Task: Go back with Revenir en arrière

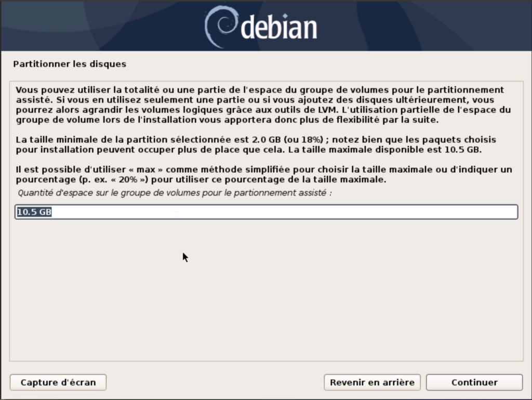Action: (372, 382)
